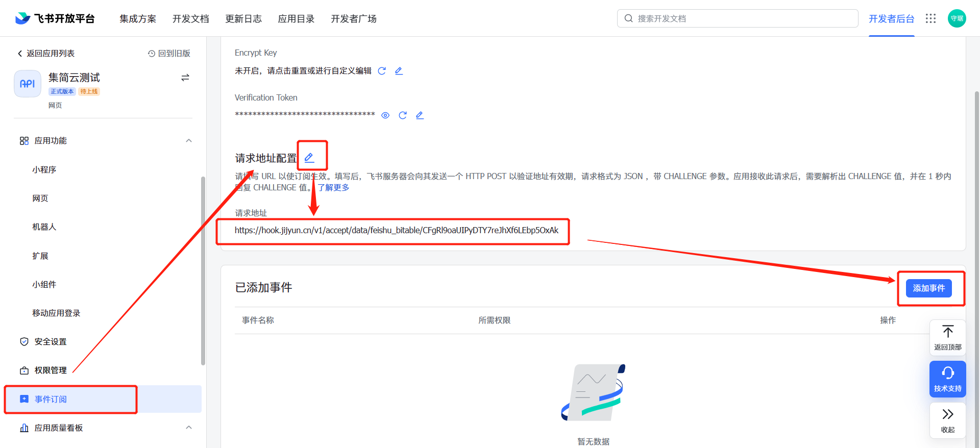
Task: Select the 开发者后台 tab
Action: (892, 19)
